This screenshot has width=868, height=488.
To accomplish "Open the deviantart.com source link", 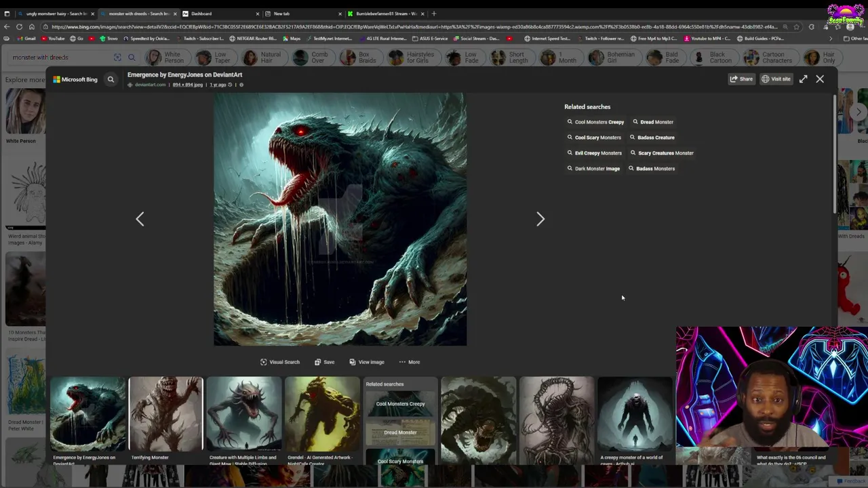I will (x=150, y=85).
